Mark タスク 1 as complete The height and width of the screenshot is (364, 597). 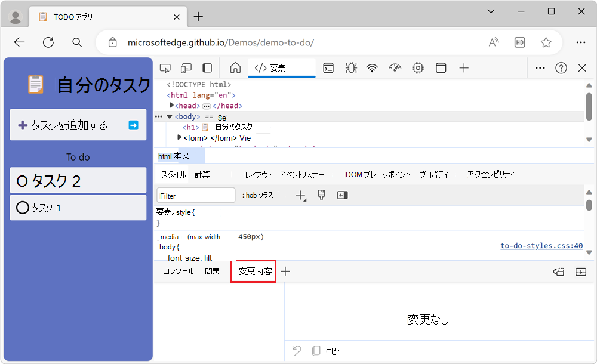pos(21,208)
